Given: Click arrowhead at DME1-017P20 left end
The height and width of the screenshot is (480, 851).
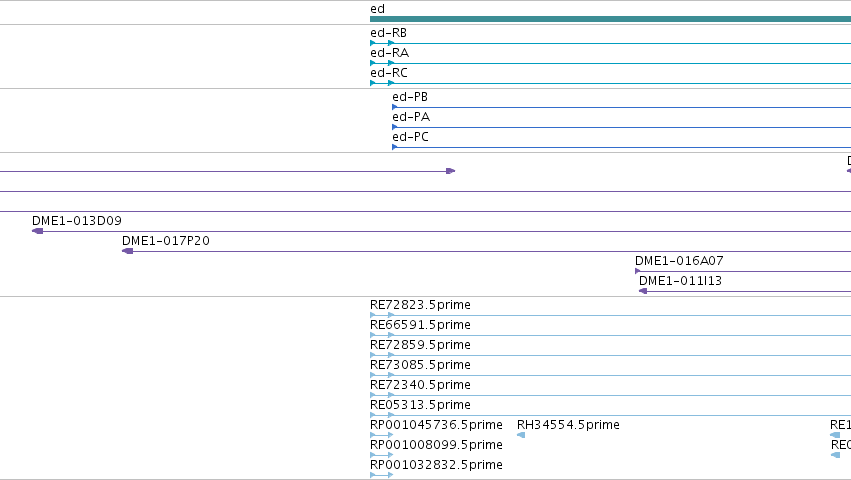Looking at the screenshot, I should coord(128,251).
